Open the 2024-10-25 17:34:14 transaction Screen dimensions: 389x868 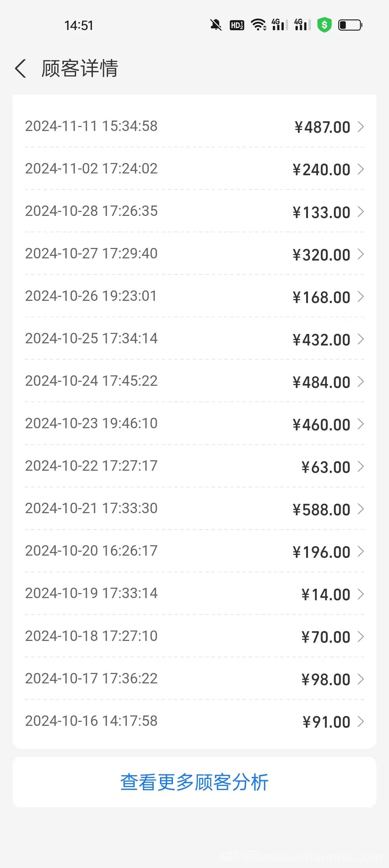[194, 339]
